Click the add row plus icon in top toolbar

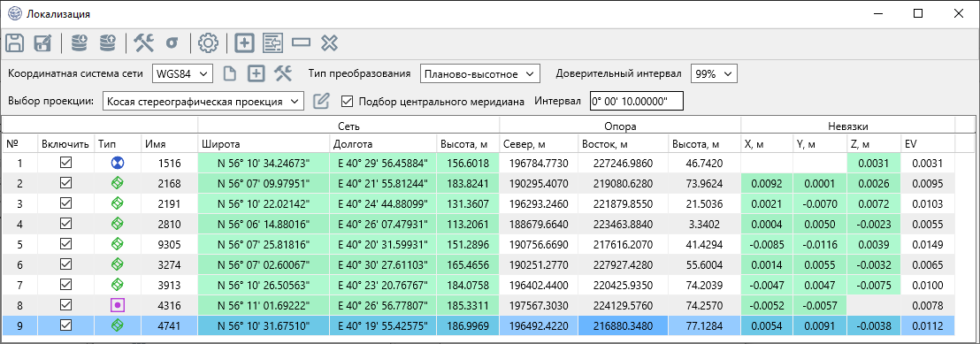coord(244,43)
